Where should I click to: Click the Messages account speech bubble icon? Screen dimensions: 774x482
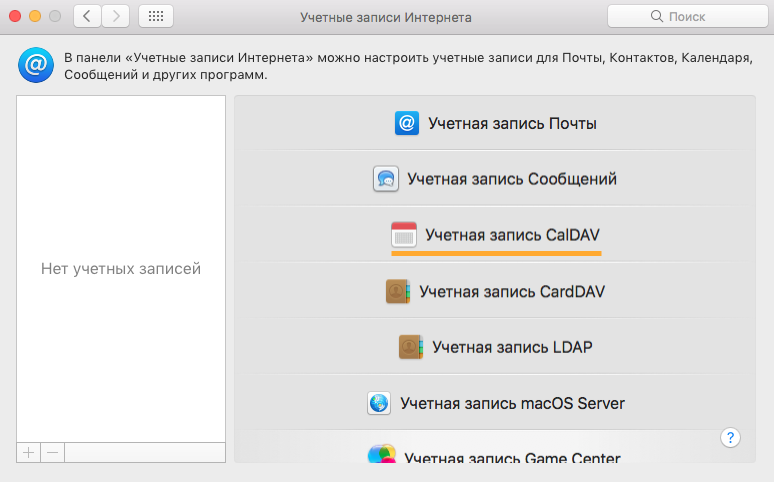coord(386,179)
